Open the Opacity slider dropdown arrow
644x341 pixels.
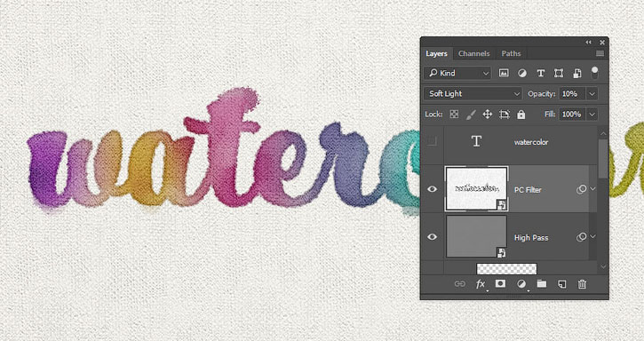click(x=592, y=93)
